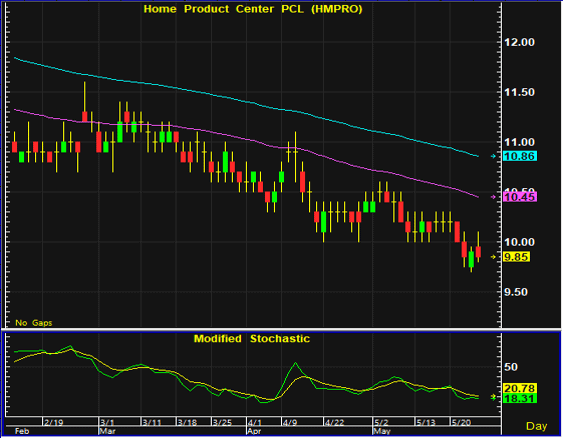Screen dimensions: 563x438
Task: Click the Apr month label on timeline
Action: point(254,431)
